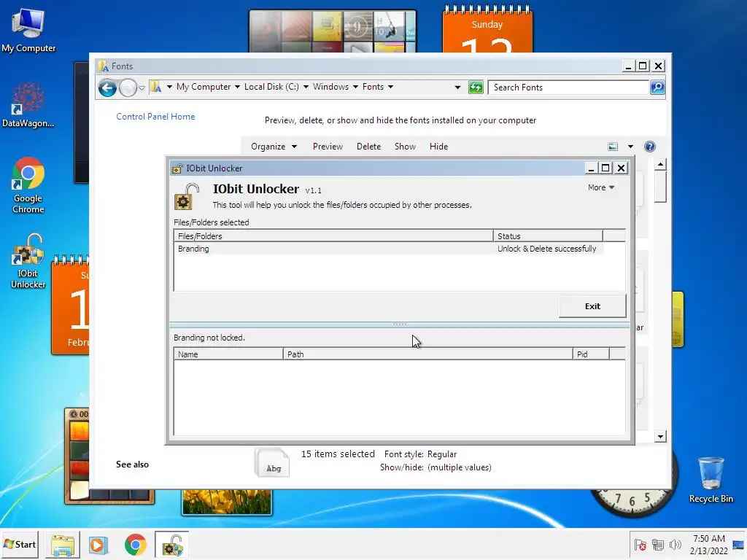
Task: Expand Local Disk (C:) breadcrumb arrow
Action: coord(306,87)
